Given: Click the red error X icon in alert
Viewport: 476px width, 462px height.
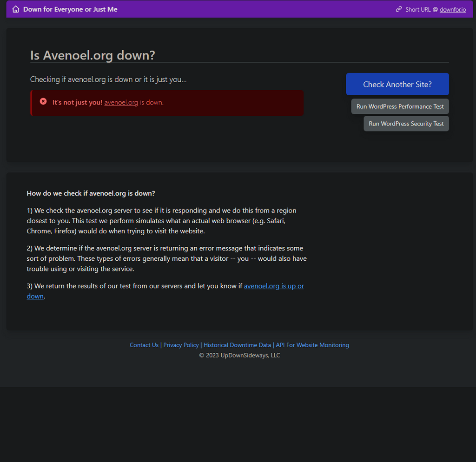Looking at the screenshot, I should pyautogui.click(x=43, y=101).
